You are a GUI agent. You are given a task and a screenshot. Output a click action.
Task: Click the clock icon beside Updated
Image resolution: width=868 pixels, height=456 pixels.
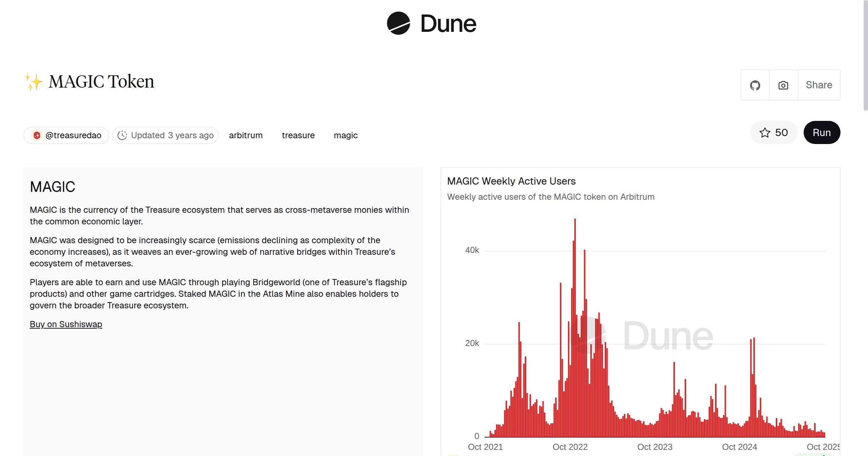(122, 135)
